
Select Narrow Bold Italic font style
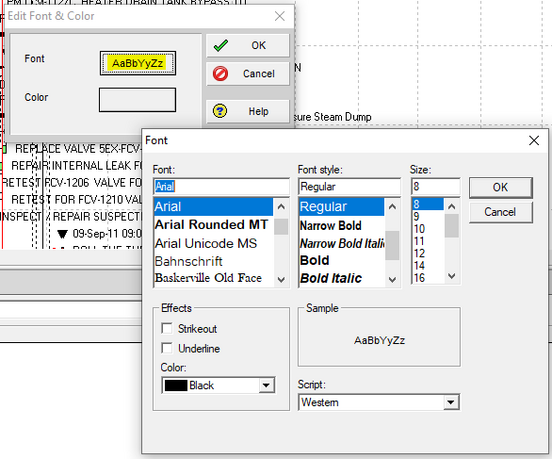[341, 243]
